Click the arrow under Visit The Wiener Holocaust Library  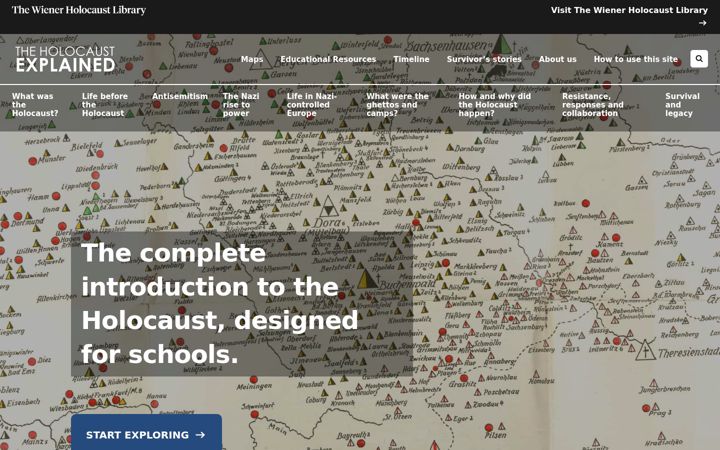tap(703, 23)
